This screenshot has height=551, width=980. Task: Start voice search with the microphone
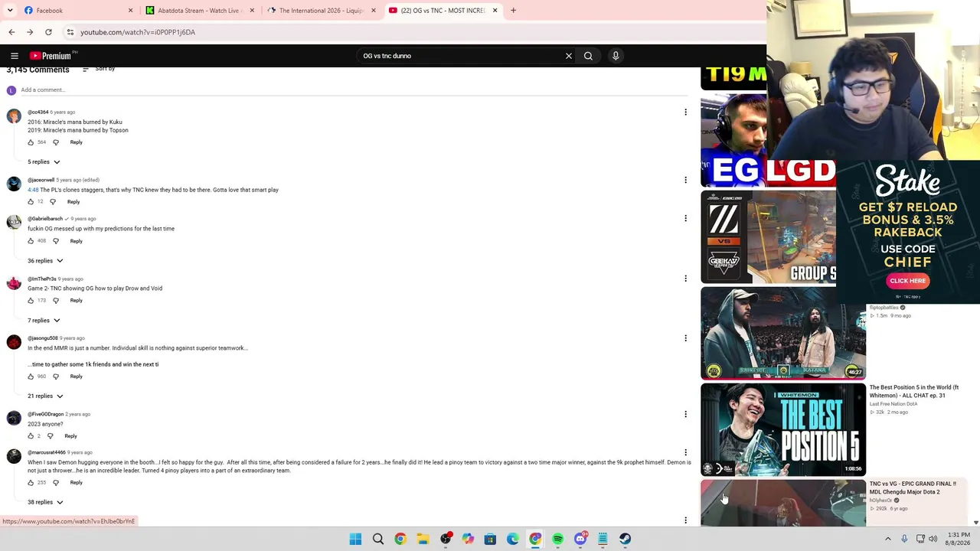coord(616,56)
